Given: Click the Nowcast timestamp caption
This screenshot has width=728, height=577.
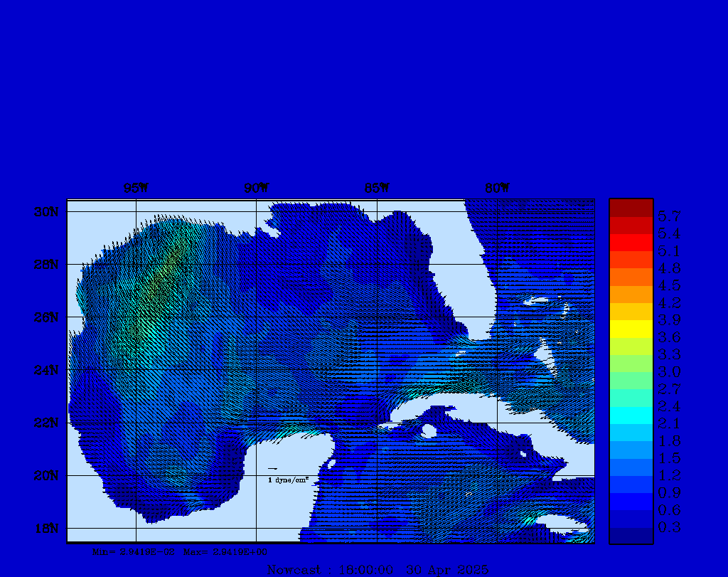Looking at the screenshot, I should (x=377, y=569).
